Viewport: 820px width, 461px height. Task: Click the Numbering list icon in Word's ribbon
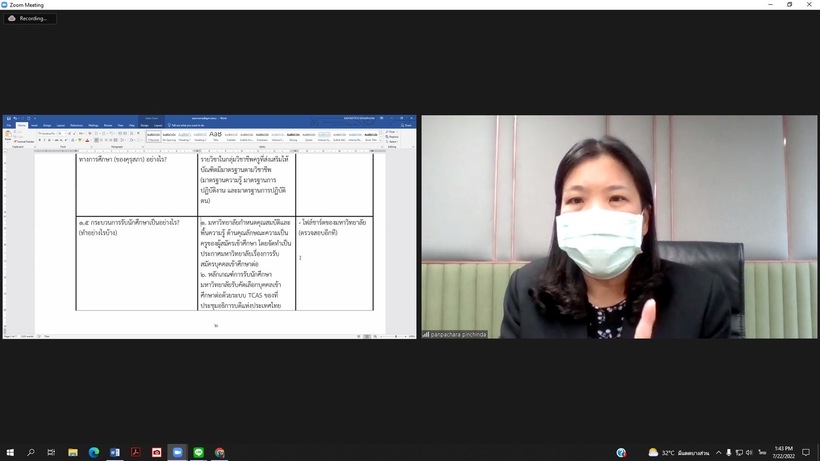point(103,134)
